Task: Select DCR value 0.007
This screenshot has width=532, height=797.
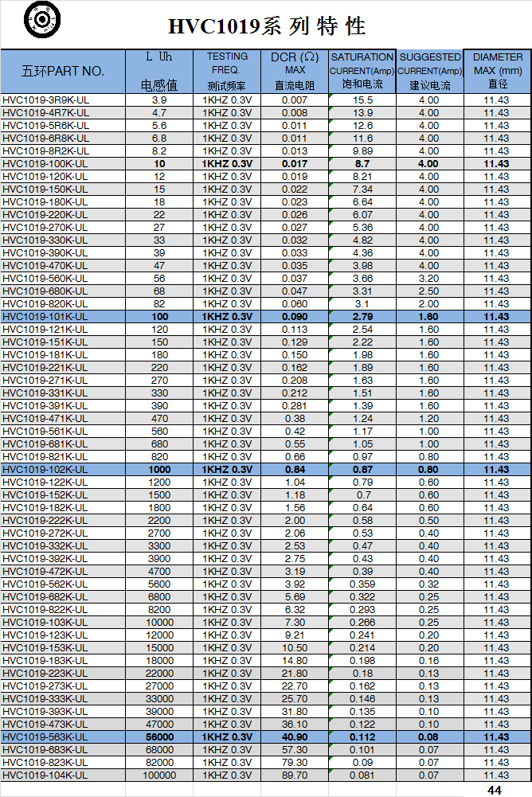Action: pos(295,100)
